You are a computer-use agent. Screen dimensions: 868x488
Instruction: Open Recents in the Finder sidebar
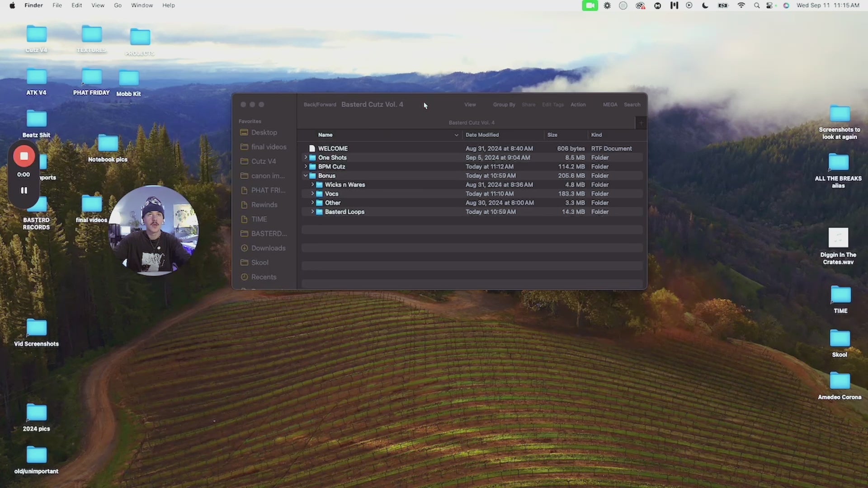[263, 277]
